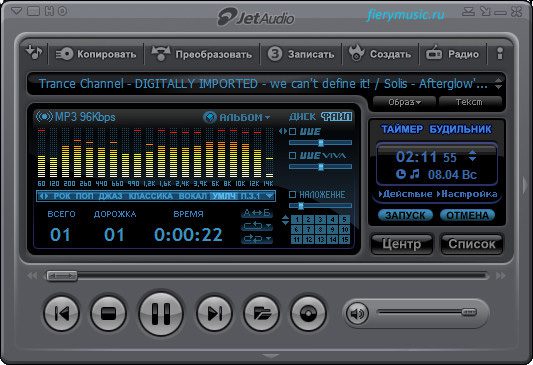
Task: Skip to the next track
Action: coord(214,313)
